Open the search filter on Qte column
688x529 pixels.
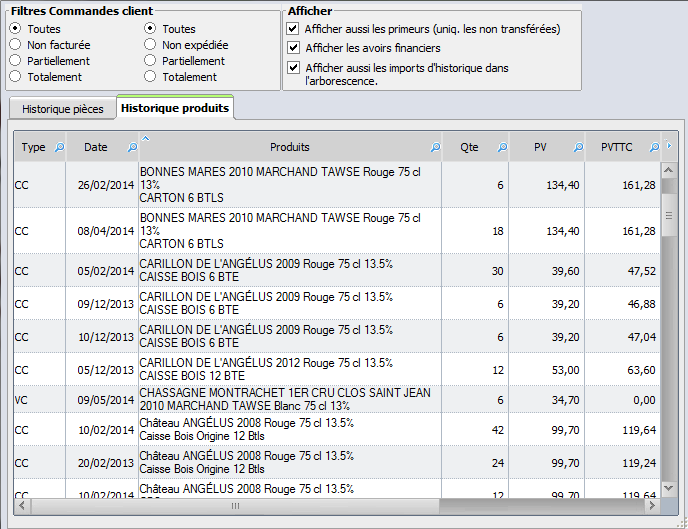tap(502, 147)
